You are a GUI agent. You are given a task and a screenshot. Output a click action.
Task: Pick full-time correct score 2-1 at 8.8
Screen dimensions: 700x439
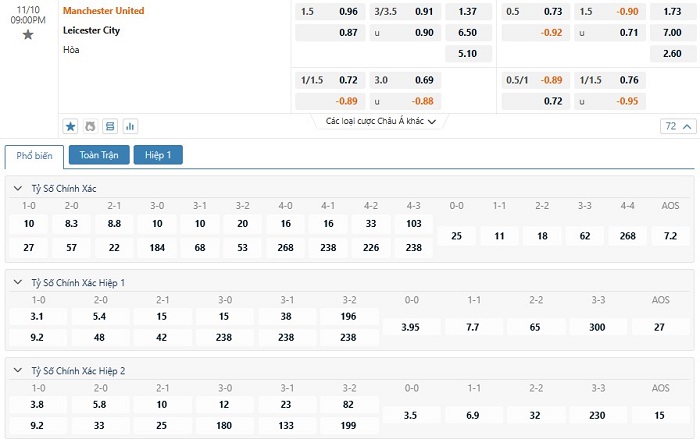coord(114,224)
